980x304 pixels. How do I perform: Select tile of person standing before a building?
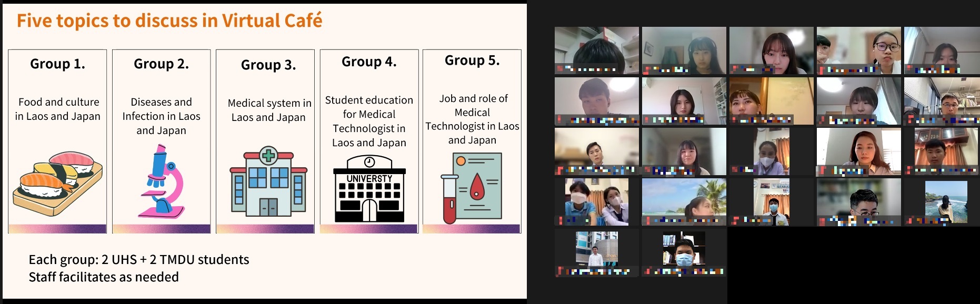(x=596, y=250)
